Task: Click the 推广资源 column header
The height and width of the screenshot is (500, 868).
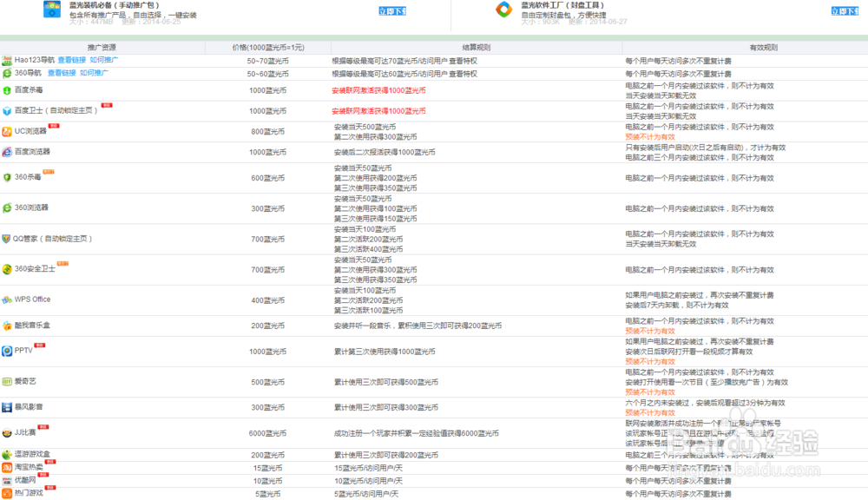Action: click(102, 48)
